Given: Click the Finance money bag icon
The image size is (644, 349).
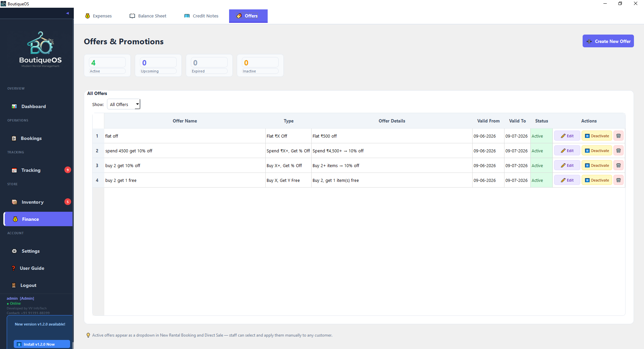Looking at the screenshot, I should click(15, 219).
